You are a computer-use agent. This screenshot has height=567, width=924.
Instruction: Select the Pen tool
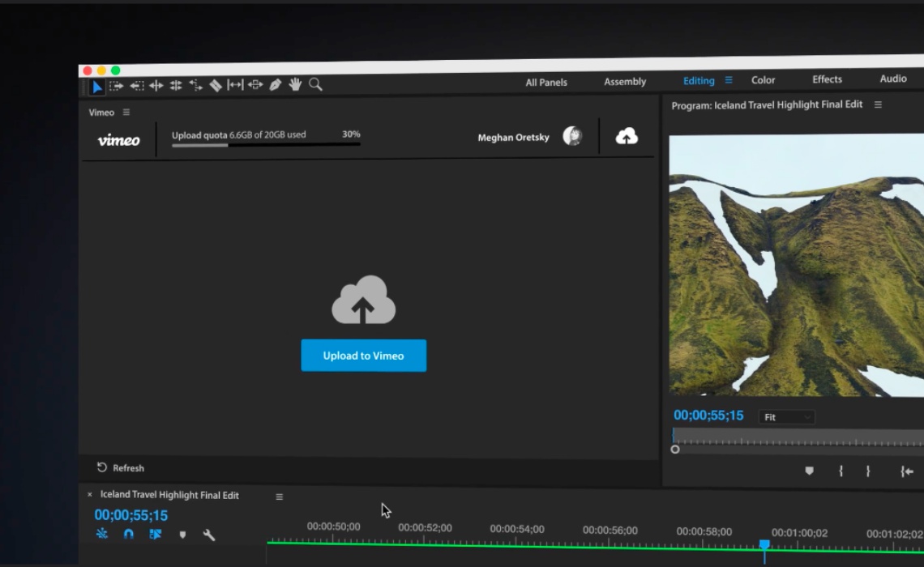point(276,84)
